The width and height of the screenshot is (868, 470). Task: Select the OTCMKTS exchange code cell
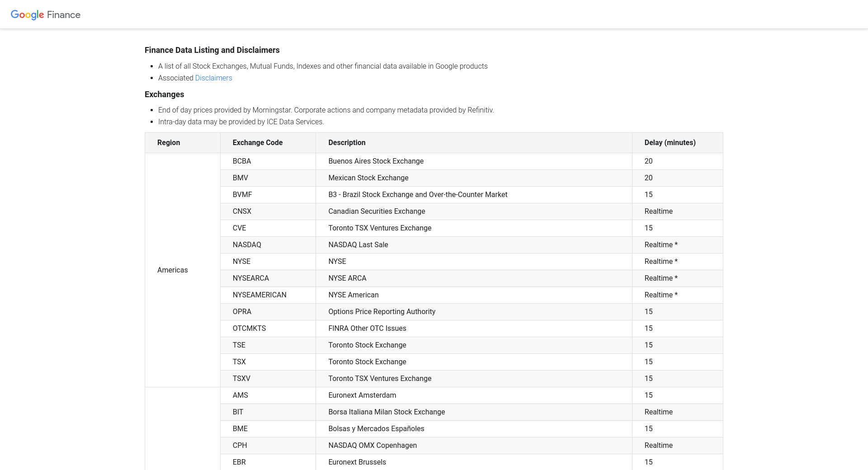pyautogui.click(x=249, y=328)
